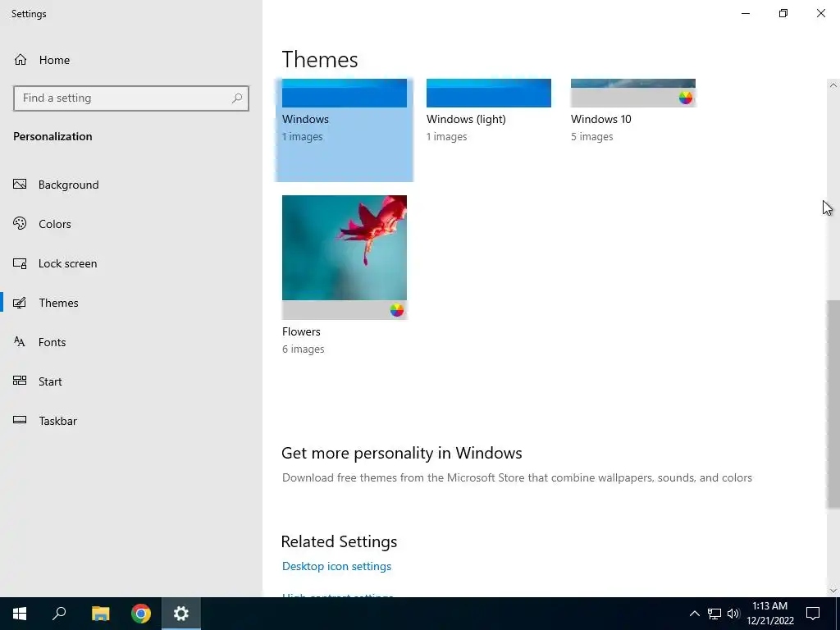This screenshot has height=630, width=840.
Task: Open the Action Center notifications
Action: (813, 614)
